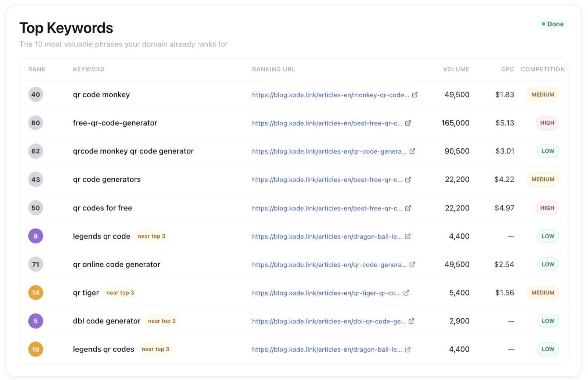Open ranking URL for legends qr codes

pyautogui.click(x=327, y=349)
